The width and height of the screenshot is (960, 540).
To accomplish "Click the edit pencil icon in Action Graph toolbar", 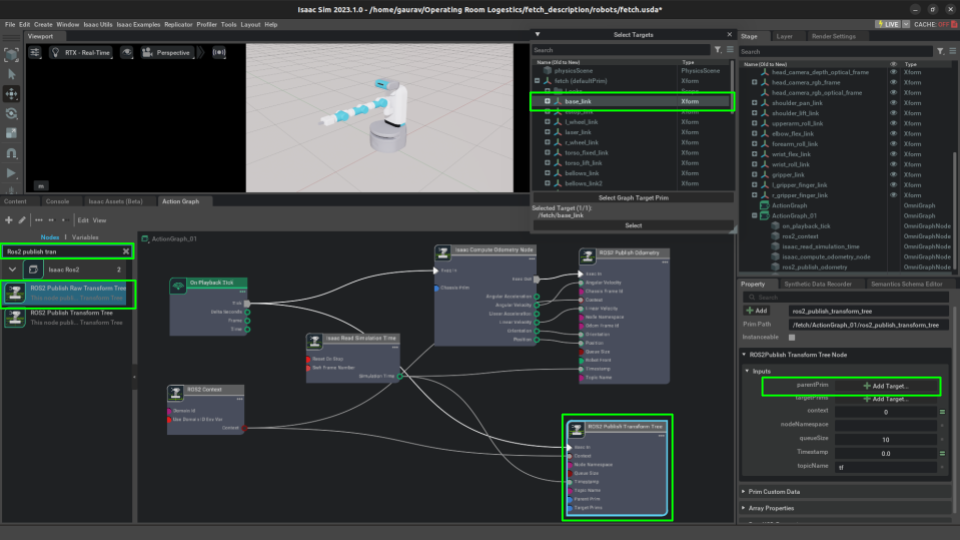I will click(x=22, y=220).
